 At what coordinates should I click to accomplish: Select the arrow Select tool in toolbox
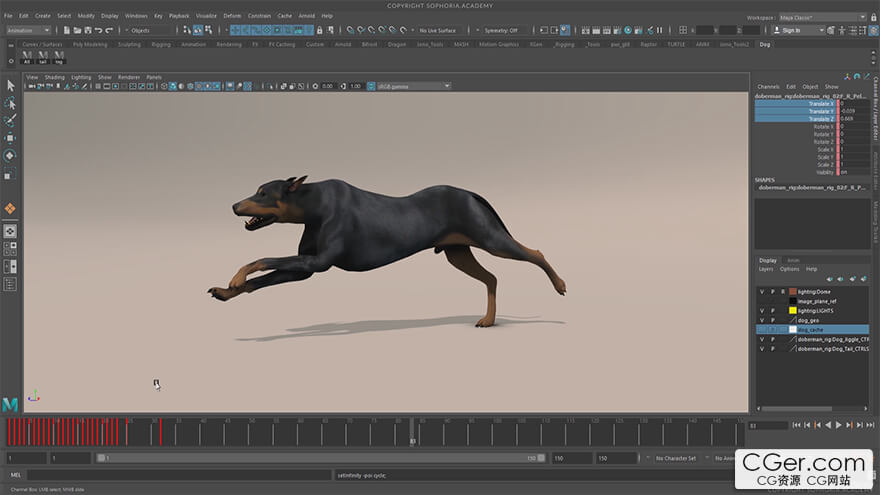(10, 86)
